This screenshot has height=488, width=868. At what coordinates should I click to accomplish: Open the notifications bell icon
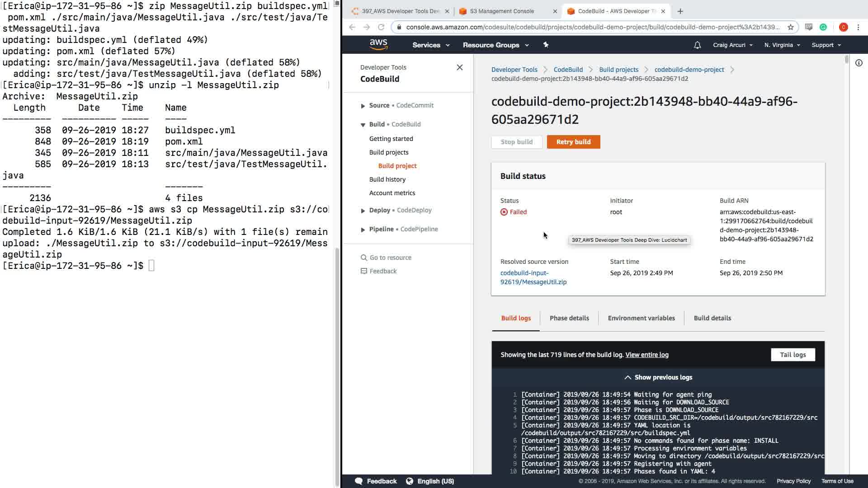tap(697, 45)
